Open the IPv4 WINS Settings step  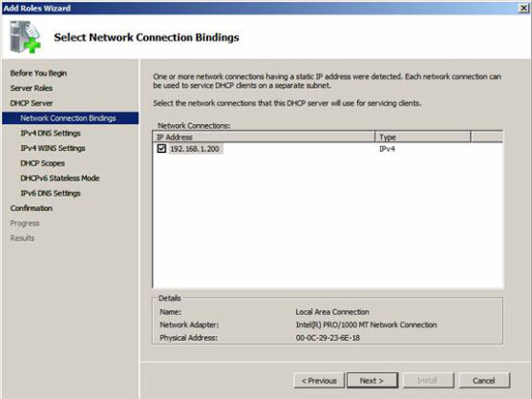[52, 148]
